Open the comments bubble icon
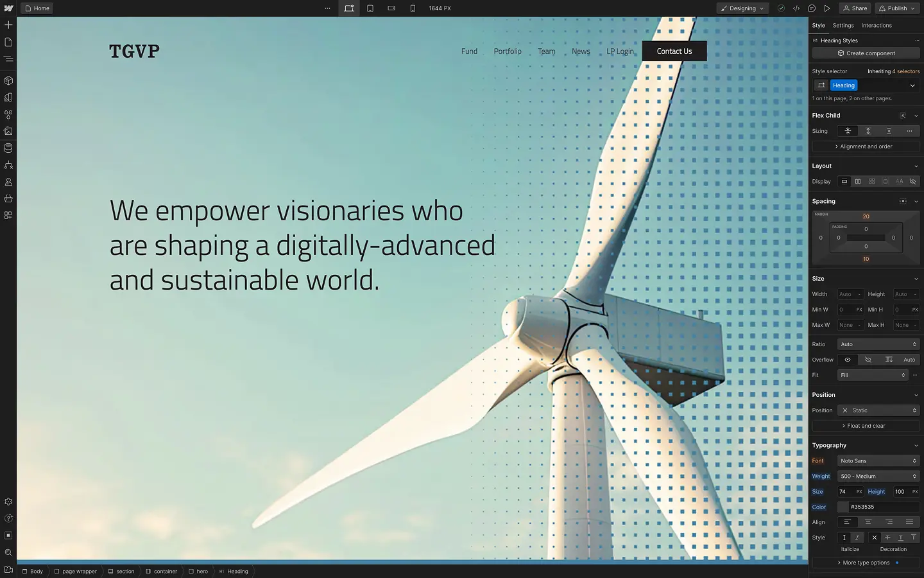 812,8
